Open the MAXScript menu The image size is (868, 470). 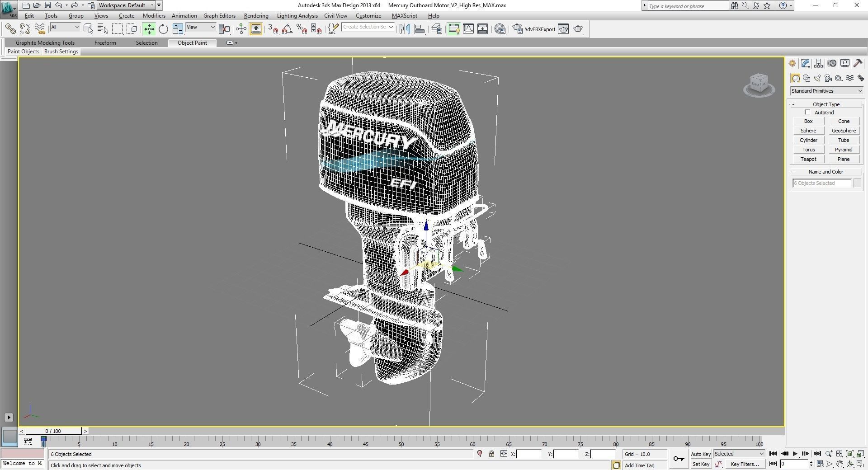tap(405, 16)
